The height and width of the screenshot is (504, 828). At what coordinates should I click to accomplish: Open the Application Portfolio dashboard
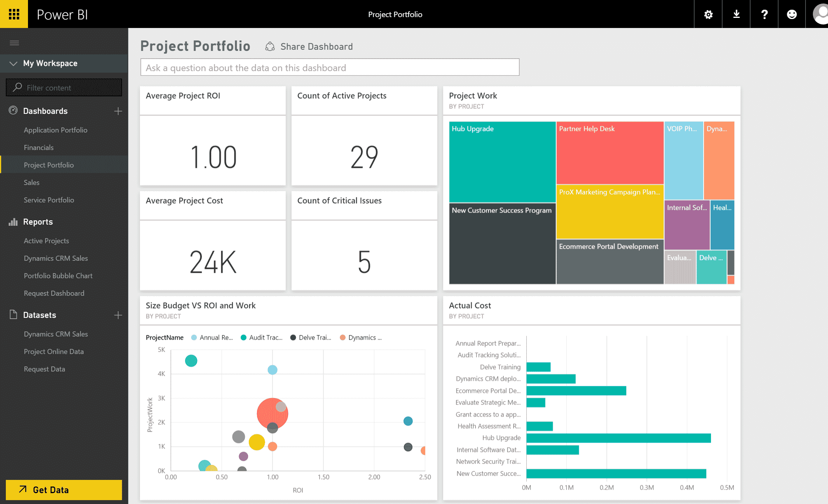56,130
